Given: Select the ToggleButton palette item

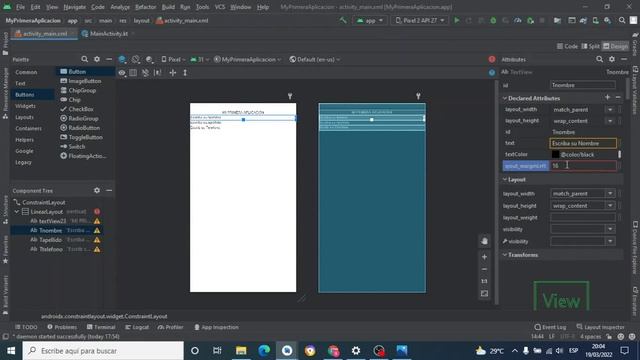Looking at the screenshot, I should coord(85,137).
